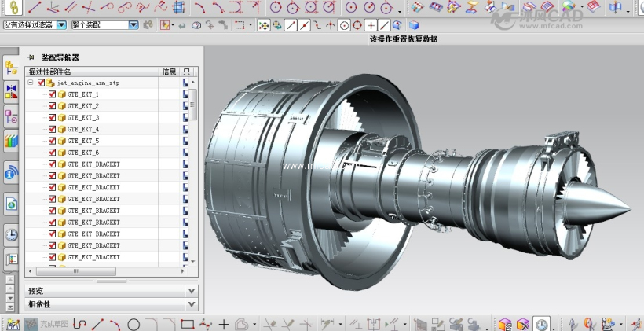Open the Constraint Navigator sidebar tab
Image resolution: width=644 pixels, height=331 pixels.
(x=11, y=92)
